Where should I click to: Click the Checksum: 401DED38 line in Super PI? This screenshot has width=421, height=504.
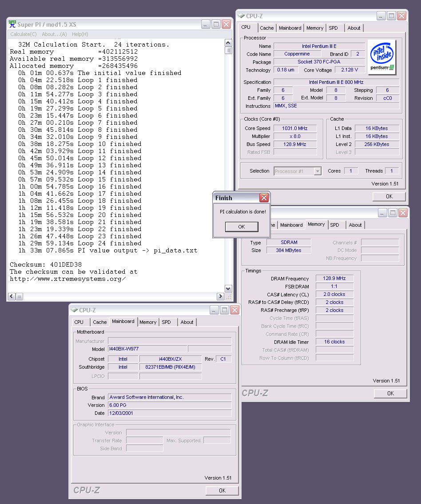pos(46,264)
